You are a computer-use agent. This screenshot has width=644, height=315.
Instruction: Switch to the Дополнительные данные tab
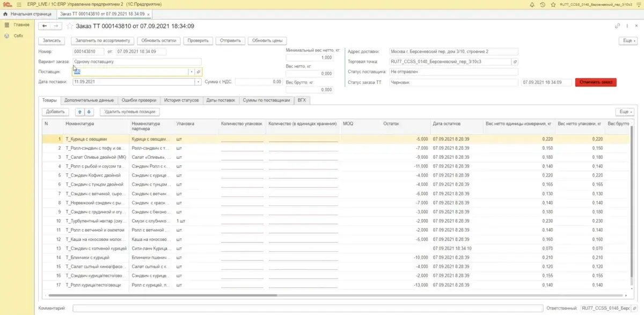click(x=89, y=100)
